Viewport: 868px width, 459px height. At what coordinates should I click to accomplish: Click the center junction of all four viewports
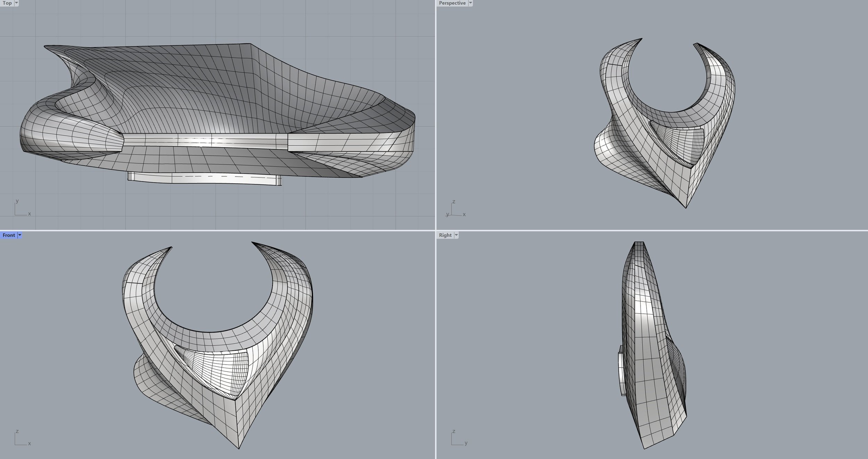coord(435,230)
